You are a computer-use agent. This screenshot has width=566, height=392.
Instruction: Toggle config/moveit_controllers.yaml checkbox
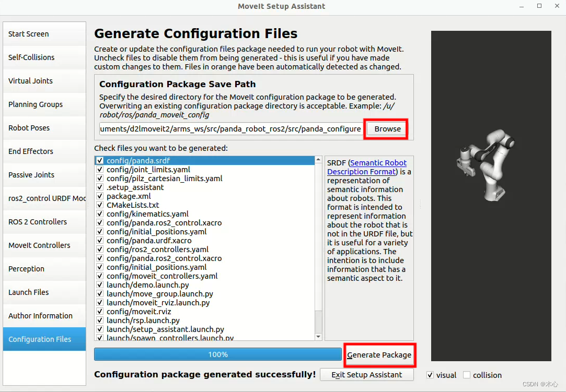[100, 276]
